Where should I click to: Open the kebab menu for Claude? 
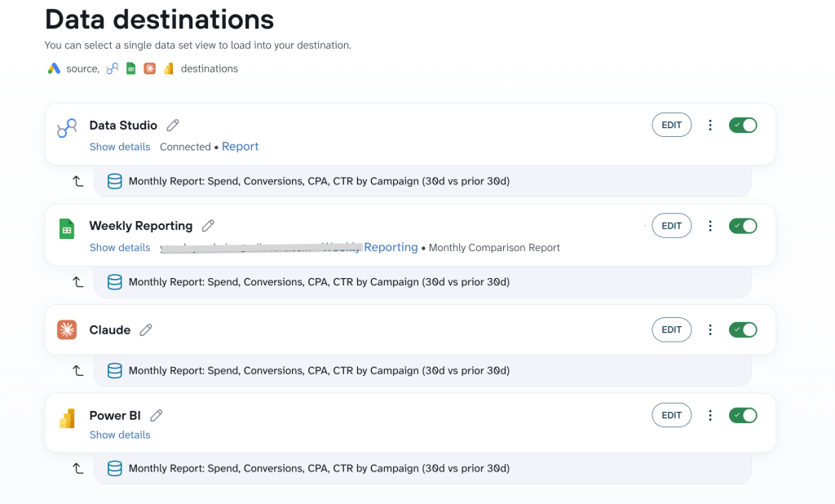click(710, 329)
